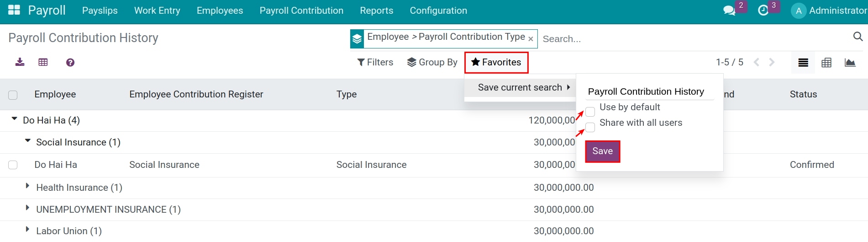
Task: Click the Payroll app title
Action: (47, 10)
